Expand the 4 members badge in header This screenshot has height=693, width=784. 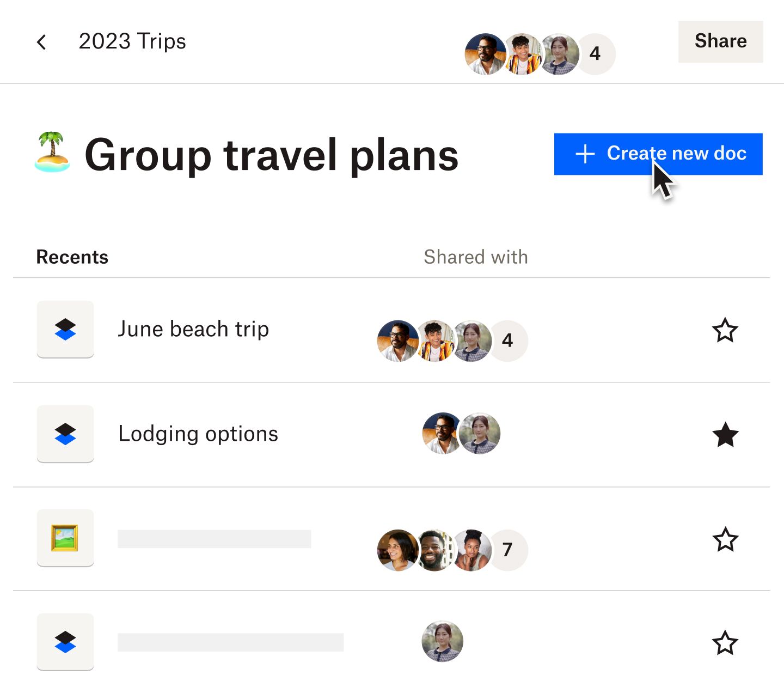(596, 53)
